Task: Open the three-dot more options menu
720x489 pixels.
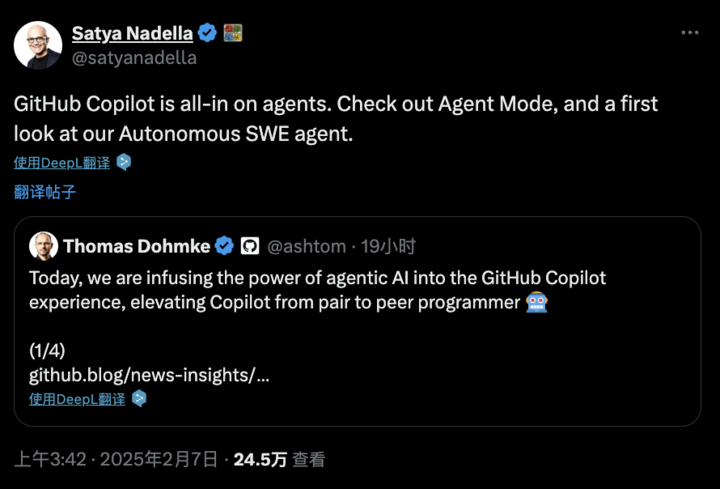Action: [690, 33]
